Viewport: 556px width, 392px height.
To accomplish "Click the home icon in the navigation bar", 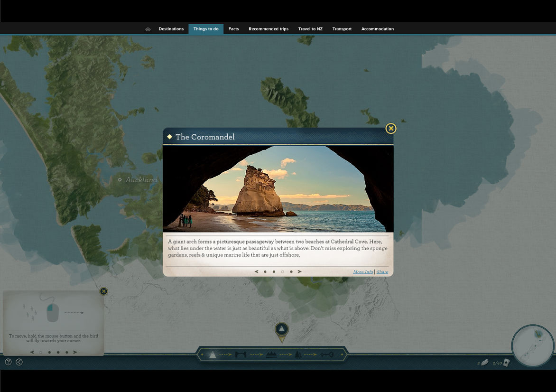I will (x=148, y=29).
